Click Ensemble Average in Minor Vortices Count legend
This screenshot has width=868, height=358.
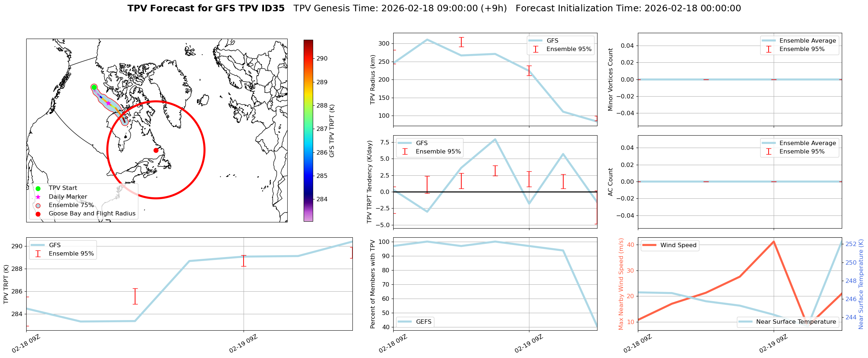pyautogui.click(x=808, y=41)
